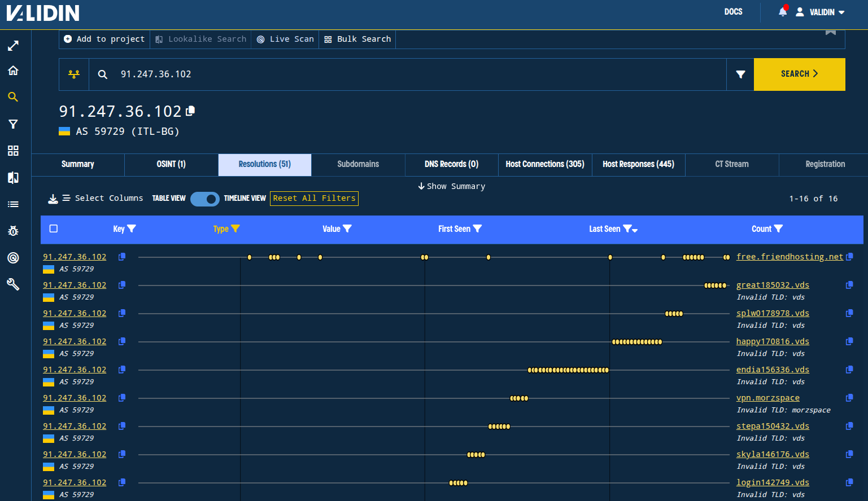
Task: Open the Subdomains tab
Action: (x=358, y=164)
